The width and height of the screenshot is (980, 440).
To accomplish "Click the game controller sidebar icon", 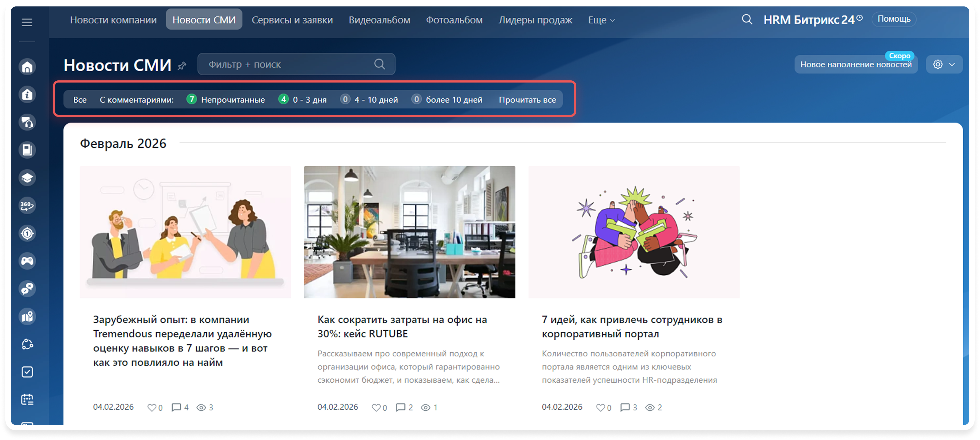I will click(27, 261).
